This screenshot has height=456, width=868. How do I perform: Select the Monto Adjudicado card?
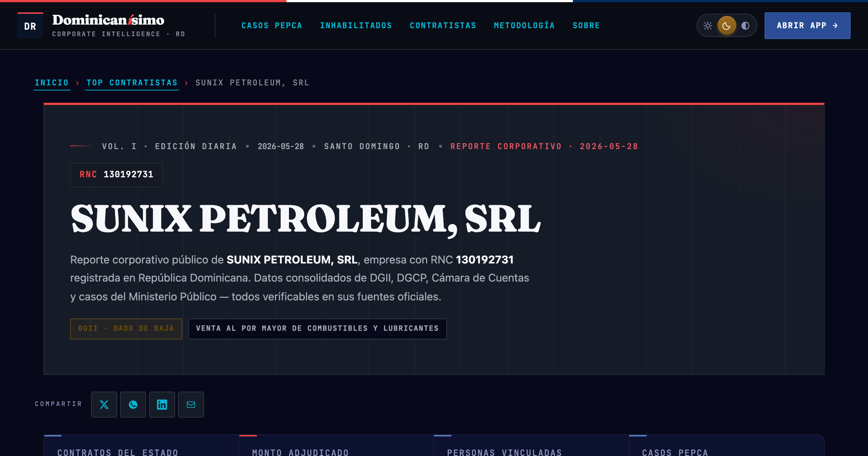click(x=336, y=446)
